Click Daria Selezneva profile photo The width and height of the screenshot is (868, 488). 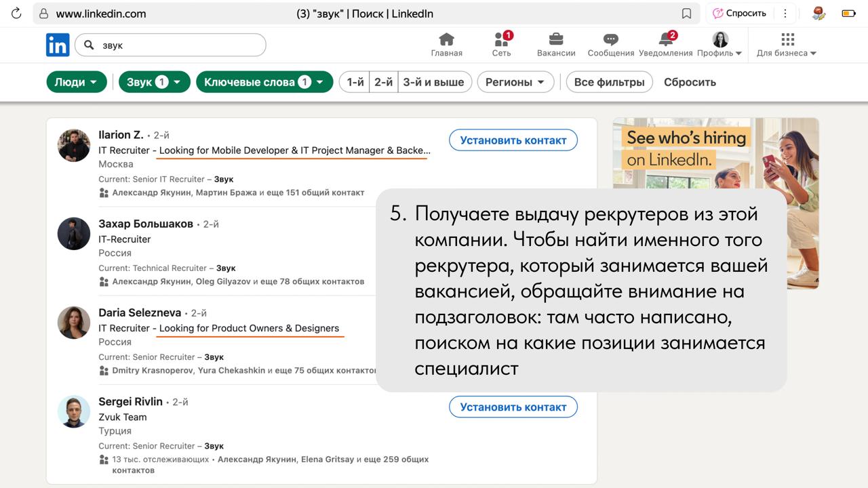(x=74, y=323)
